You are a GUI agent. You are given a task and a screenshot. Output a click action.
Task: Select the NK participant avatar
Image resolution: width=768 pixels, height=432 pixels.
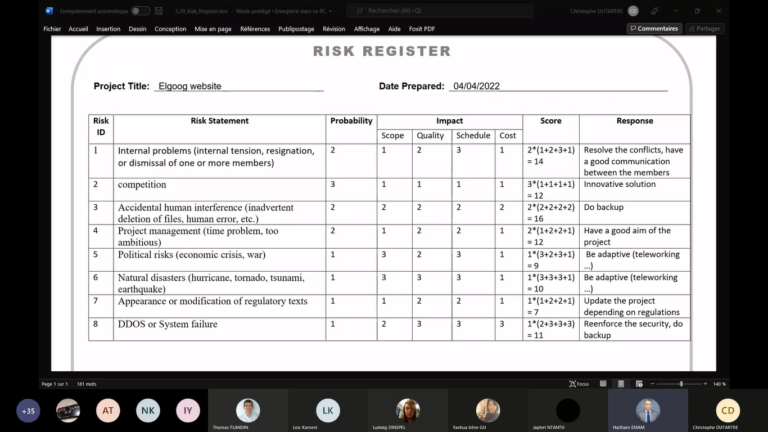tap(148, 410)
